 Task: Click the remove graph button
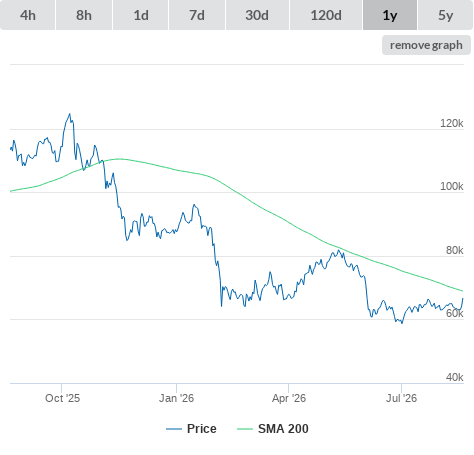click(426, 45)
